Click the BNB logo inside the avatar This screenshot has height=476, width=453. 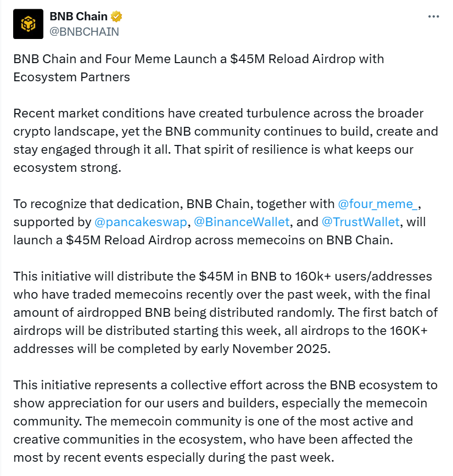tap(29, 24)
